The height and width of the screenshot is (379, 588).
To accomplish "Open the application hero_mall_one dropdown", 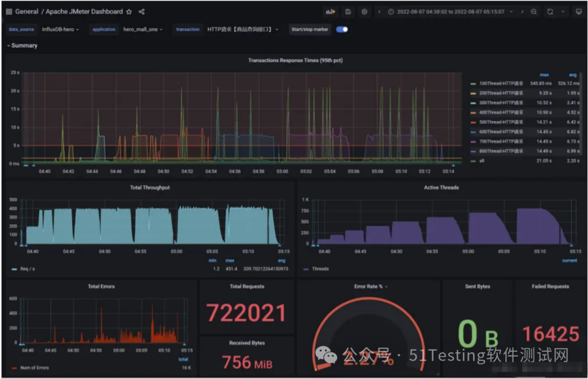I will pos(143,29).
